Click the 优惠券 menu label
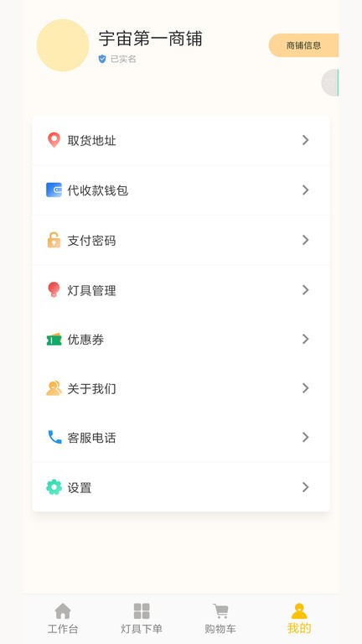 tap(85, 340)
